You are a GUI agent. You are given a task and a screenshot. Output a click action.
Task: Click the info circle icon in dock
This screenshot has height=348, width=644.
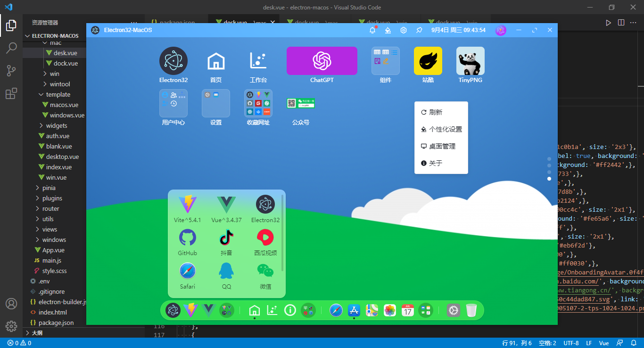tap(290, 310)
